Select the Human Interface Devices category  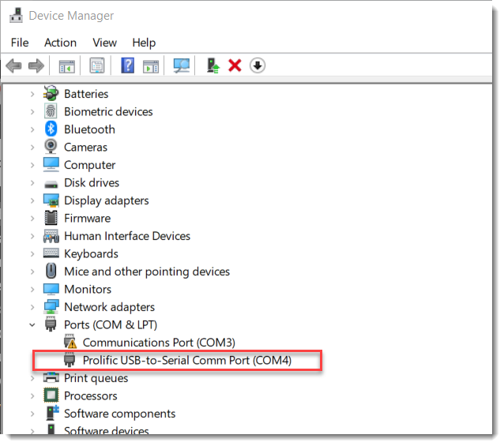point(126,236)
